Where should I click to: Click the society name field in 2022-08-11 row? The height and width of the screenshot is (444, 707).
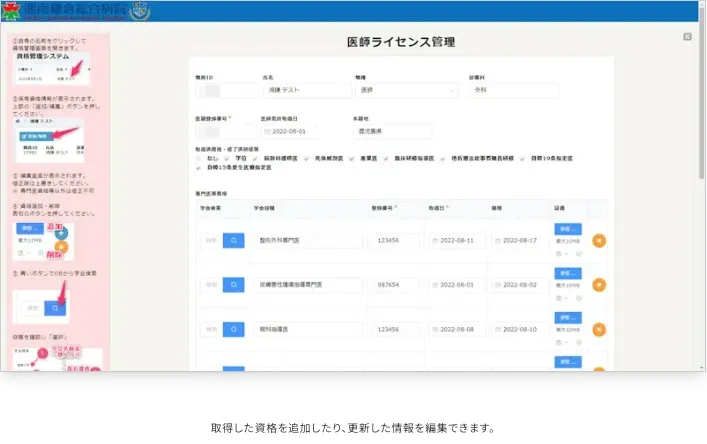click(x=308, y=241)
